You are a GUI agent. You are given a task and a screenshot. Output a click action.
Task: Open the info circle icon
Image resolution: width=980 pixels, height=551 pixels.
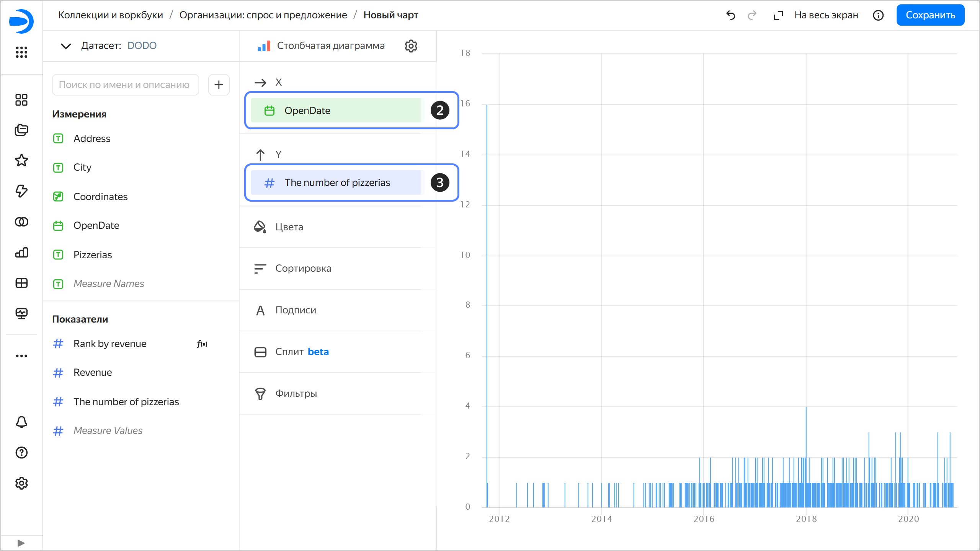pyautogui.click(x=878, y=15)
